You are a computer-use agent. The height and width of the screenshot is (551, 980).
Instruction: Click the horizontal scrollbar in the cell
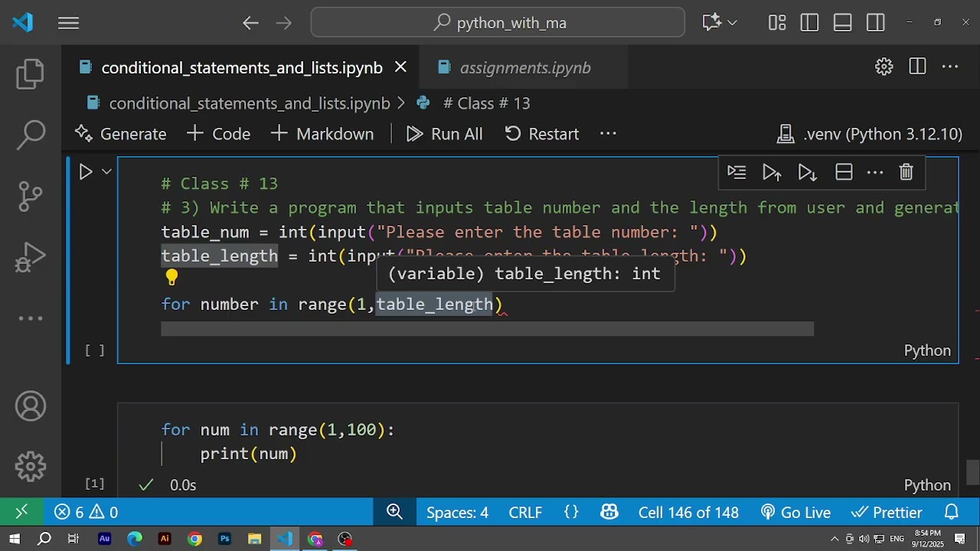click(x=487, y=329)
